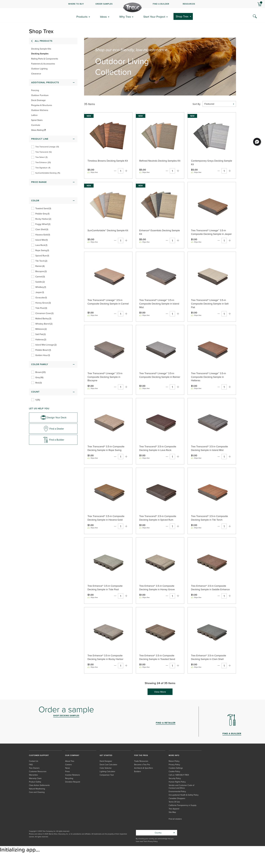The image size is (265, 868).
Task: Click the Design Your Deck button
Action: 53,418
